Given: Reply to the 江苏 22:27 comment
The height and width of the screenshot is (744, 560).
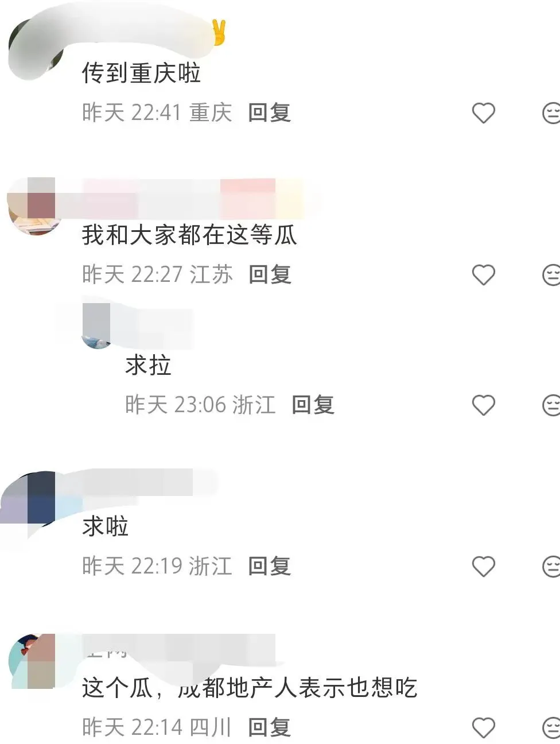Looking at the screenshot, I should coord(270,274).
